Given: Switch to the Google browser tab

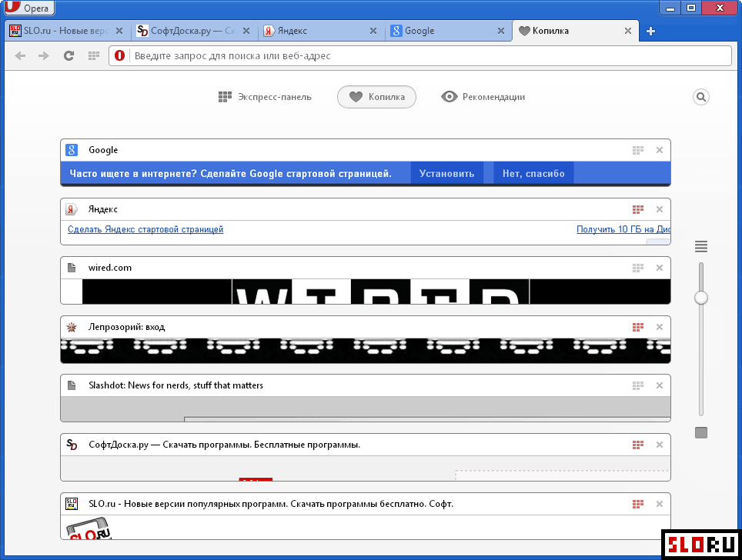Looking at the screenshot, I should point(448,31).
